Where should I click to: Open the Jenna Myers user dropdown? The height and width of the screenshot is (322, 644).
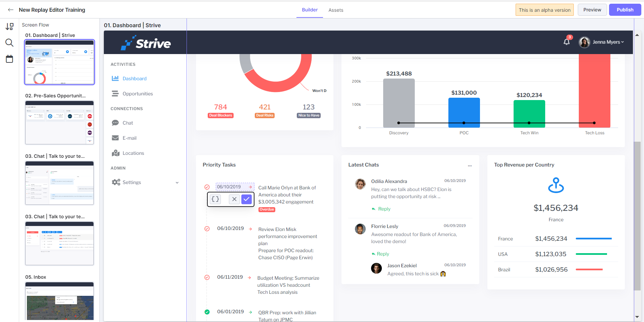601,42
